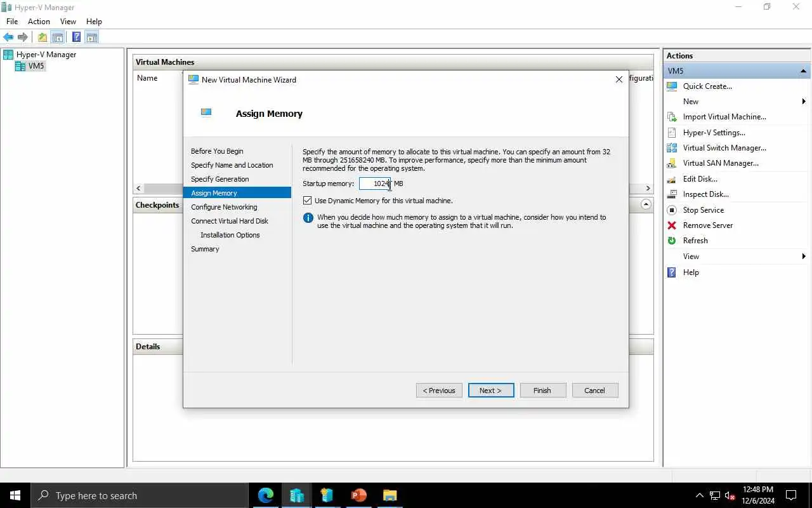812x508 pixels.
Task: Collapse the VM5 actions section
Action: click(x=803, y=71)
